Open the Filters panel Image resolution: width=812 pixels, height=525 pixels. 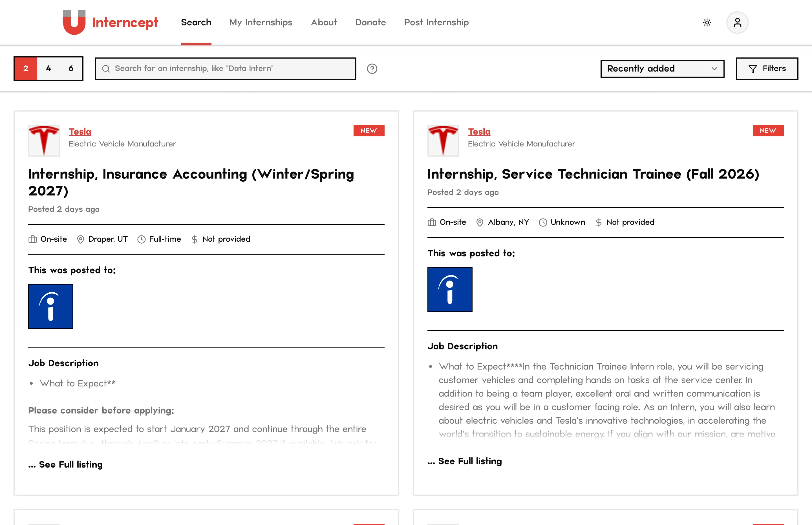[x=767, y=68]
